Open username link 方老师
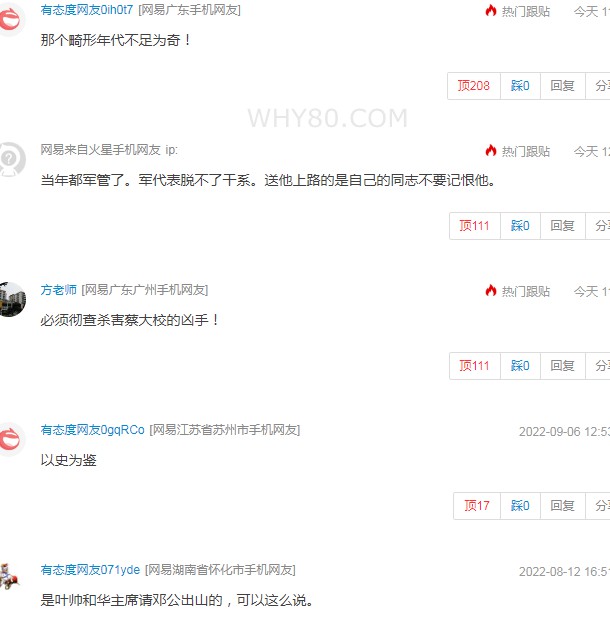Screen dimensions: 610x620 tap(59, 290)
